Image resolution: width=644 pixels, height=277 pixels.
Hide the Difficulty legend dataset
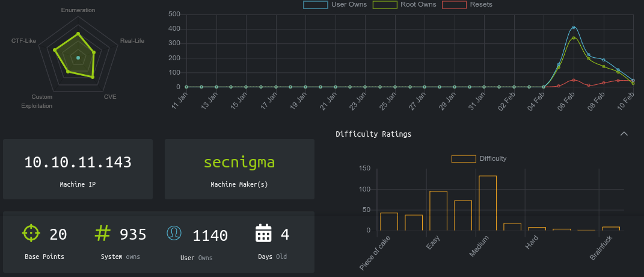[479, 158]
